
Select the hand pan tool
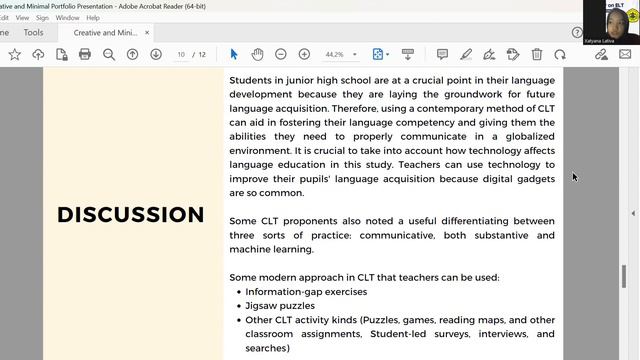pyautogui.click(x=257, y=54)
